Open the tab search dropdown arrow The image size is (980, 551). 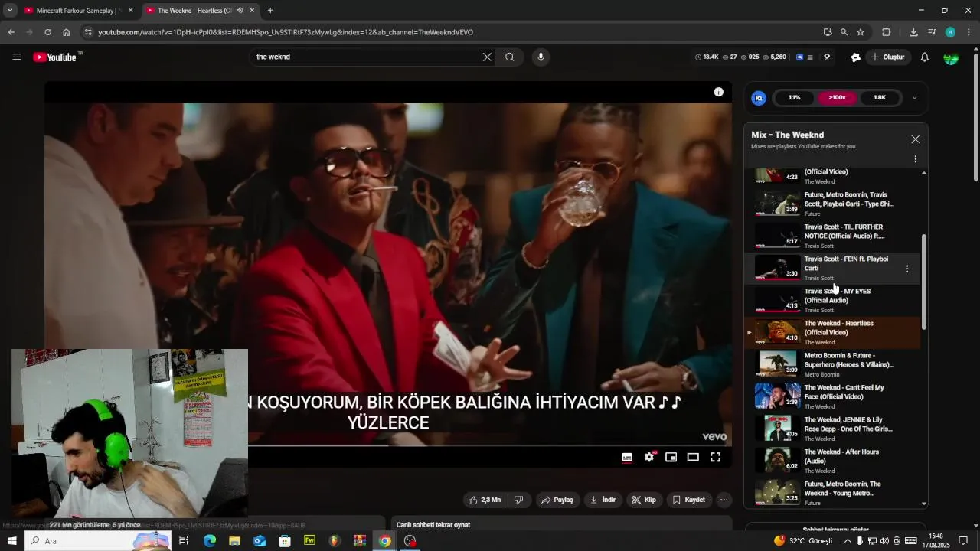(10, 11)
